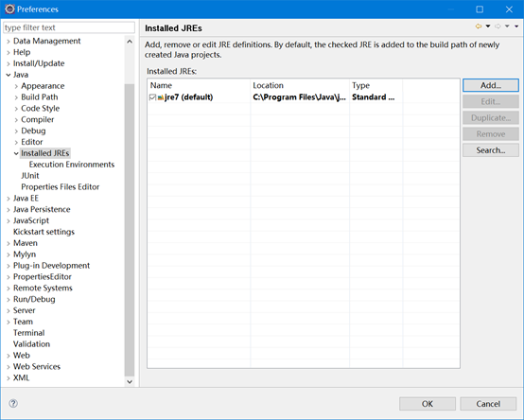Screen dimensions: 524x420
Task: Expand the Build Path node
Action: coord(16,97)
